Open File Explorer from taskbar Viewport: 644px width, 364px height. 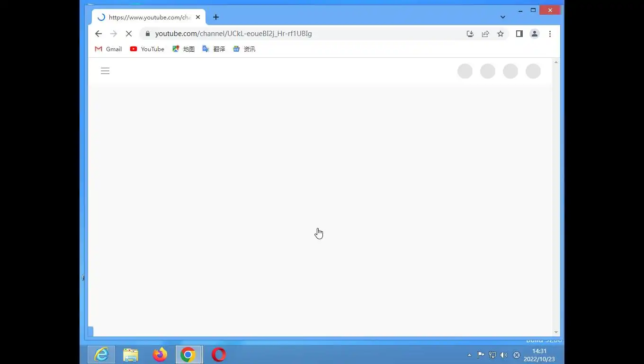pyautogui.click(x=131, y=355)
